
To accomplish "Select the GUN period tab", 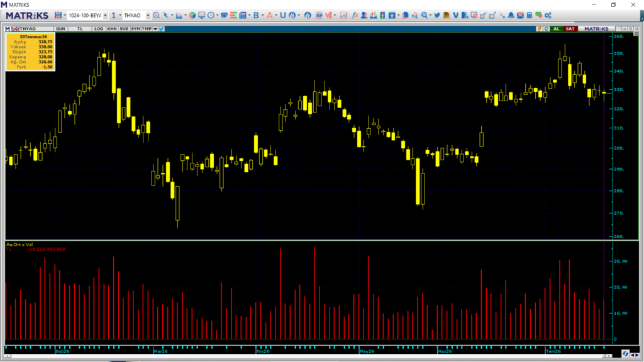I will [x=60, y=29].
